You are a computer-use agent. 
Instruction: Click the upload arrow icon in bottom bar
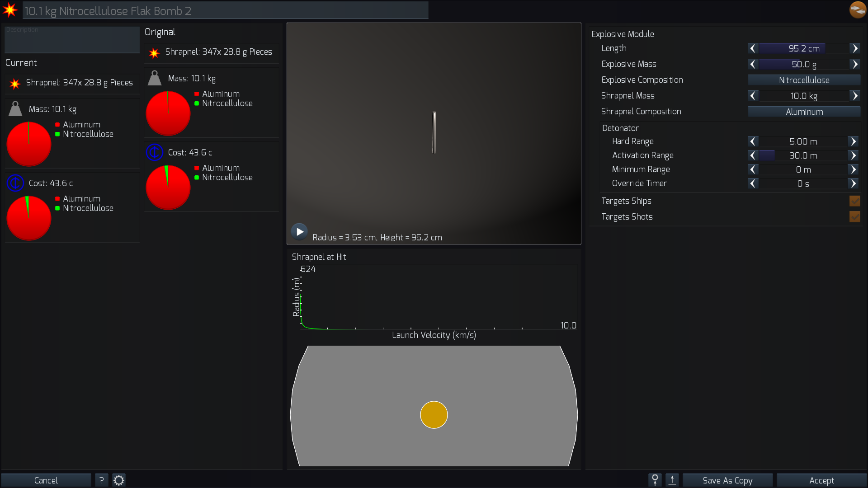[672, 480]
